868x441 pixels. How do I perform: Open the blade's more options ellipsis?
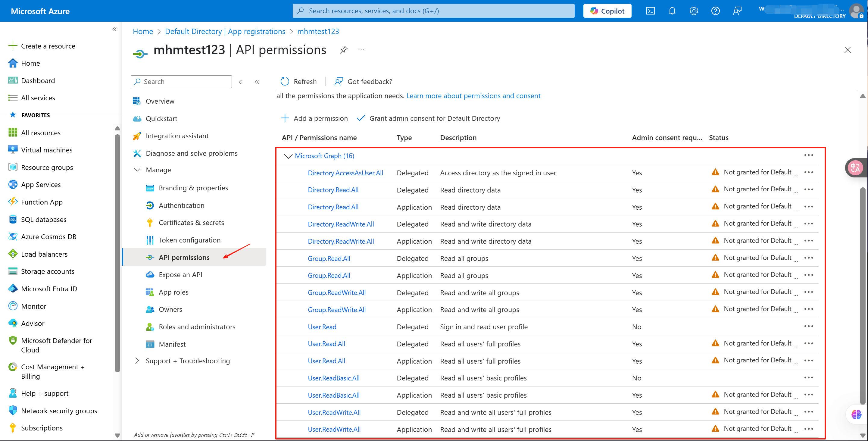(361, 50)
